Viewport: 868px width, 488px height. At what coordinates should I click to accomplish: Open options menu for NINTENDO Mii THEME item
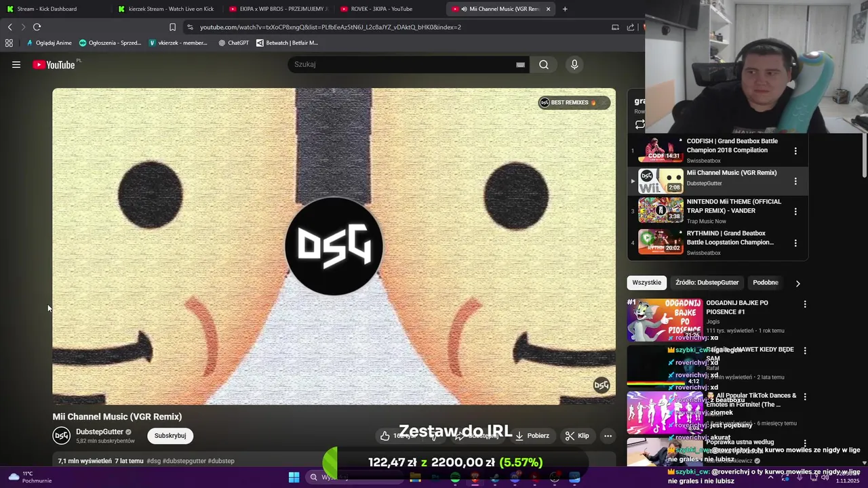[795, 211]
